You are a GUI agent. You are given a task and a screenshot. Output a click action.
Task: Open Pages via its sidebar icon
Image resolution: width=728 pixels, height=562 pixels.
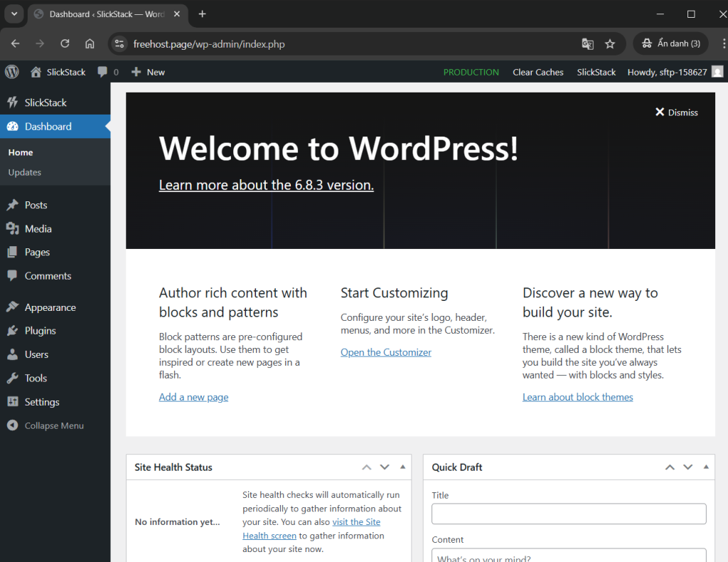(13, 252)
